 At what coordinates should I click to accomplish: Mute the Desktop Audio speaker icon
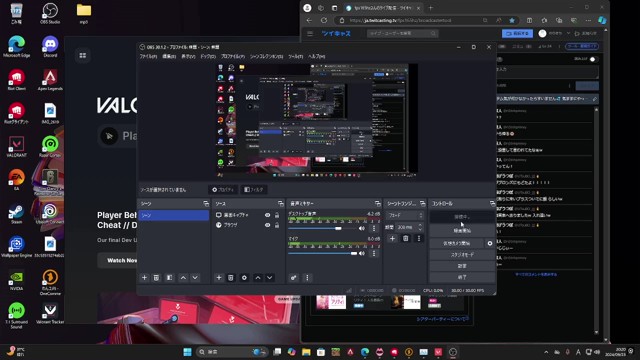tap(362, 228)
